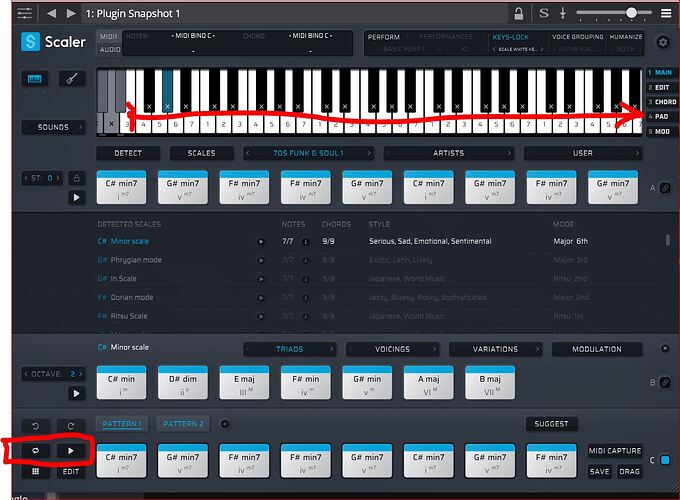Play the section A chord set
The height and width of the screenshot is (500, 680).
coord(77,197)
